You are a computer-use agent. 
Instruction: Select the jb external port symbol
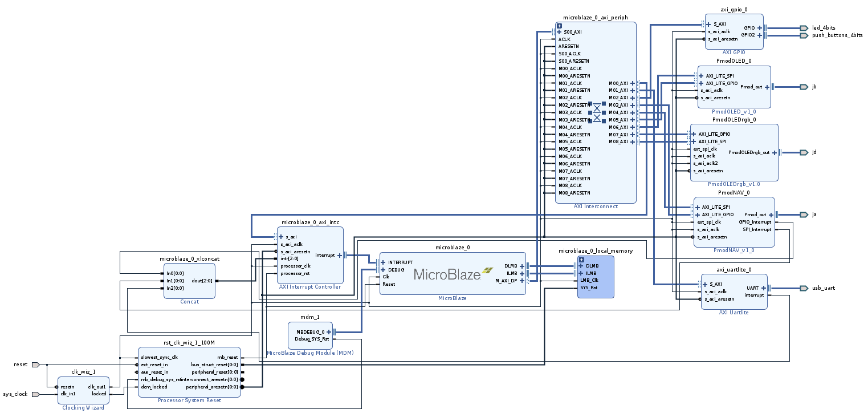pyautogui.click(x=804, y=87)
